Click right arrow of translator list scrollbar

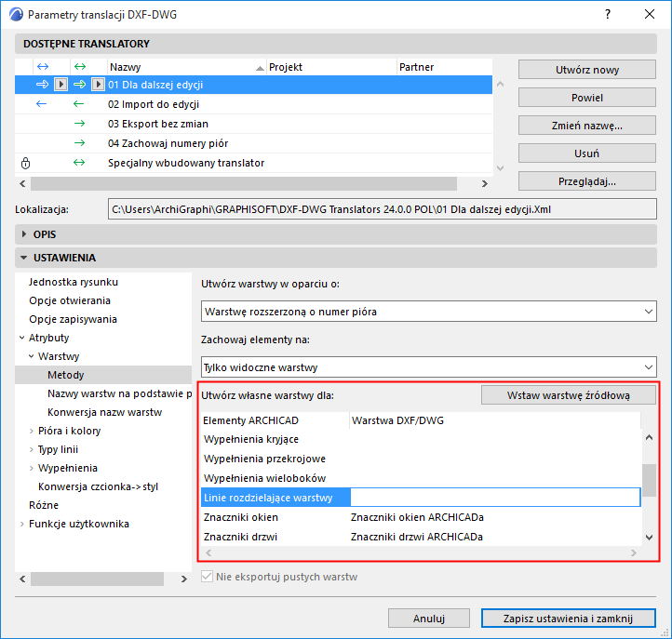click(x=484, y=183)
